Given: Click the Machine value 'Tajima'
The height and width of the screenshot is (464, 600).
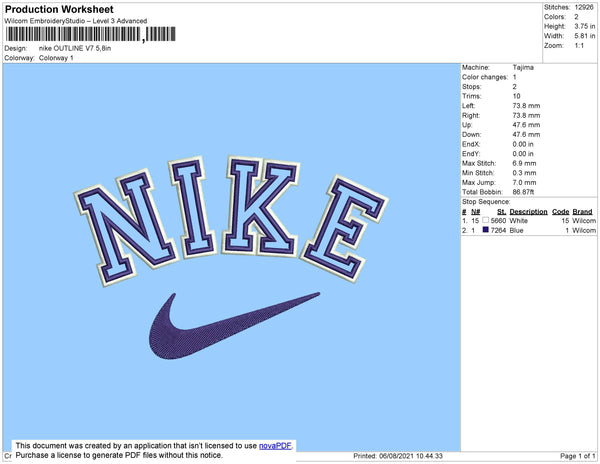Looking at the screenshot, I should tap(523, 67).
